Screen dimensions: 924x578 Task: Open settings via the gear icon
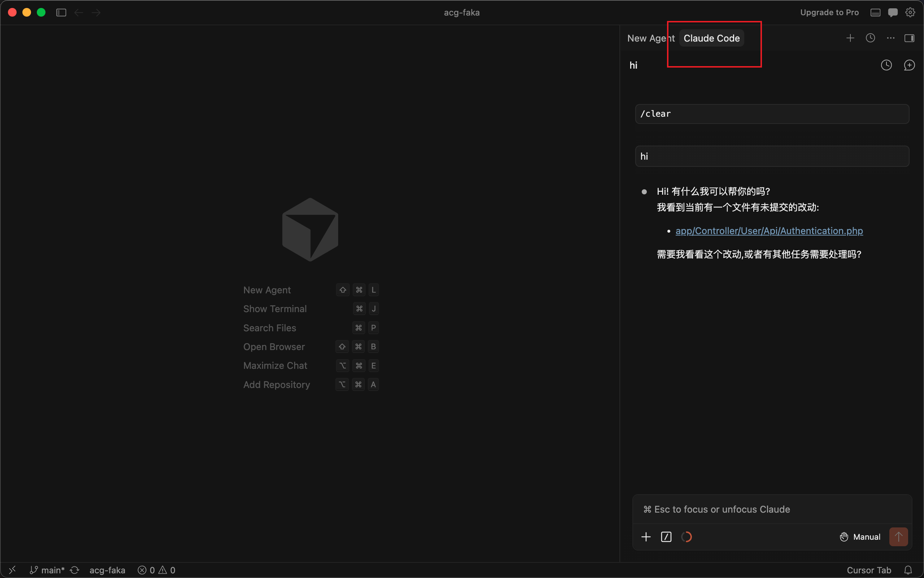(x=910, y=13)
